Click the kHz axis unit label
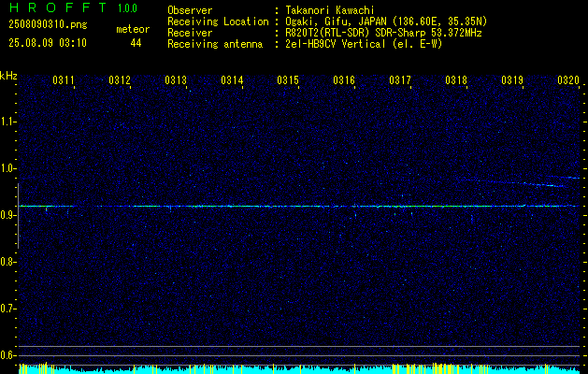588x374 pixels. point(8,76)
